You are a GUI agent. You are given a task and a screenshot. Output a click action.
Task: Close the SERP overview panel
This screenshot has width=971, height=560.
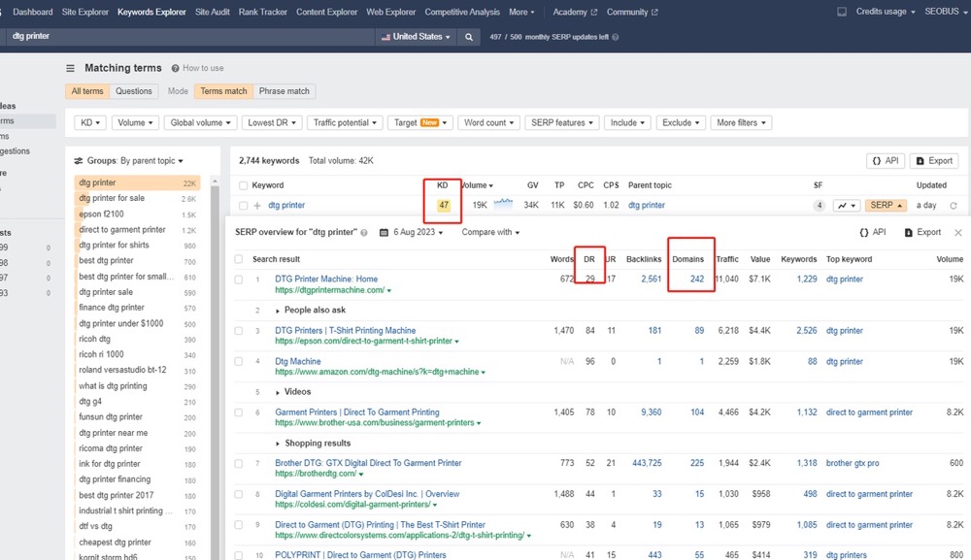coord(958,233)
